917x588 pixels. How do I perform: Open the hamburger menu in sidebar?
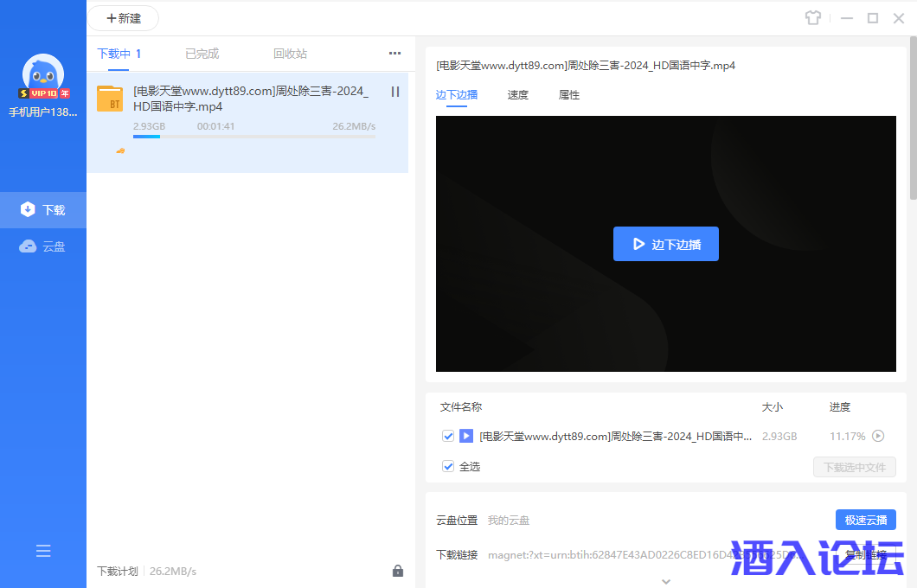[x=43, y=551]
